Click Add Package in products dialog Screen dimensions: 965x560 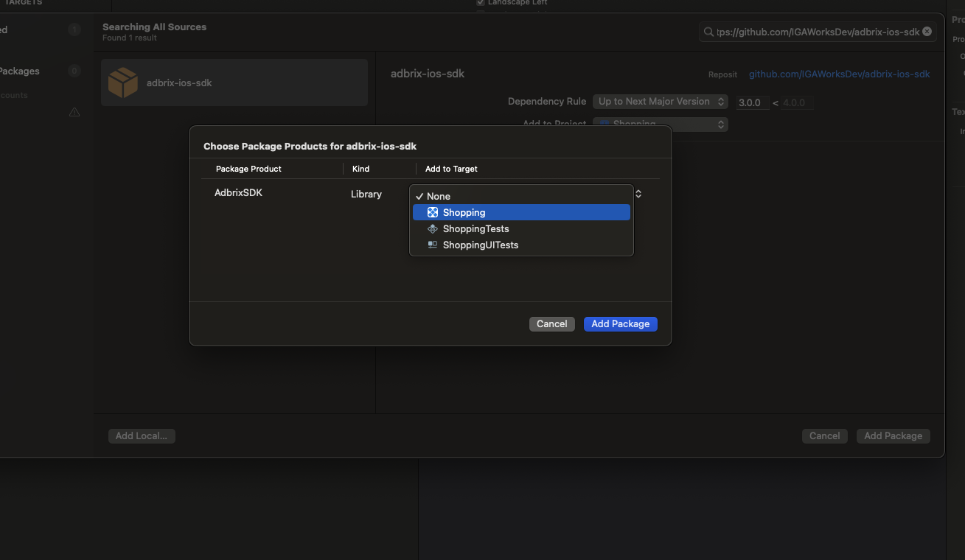[x=620, y=323]
